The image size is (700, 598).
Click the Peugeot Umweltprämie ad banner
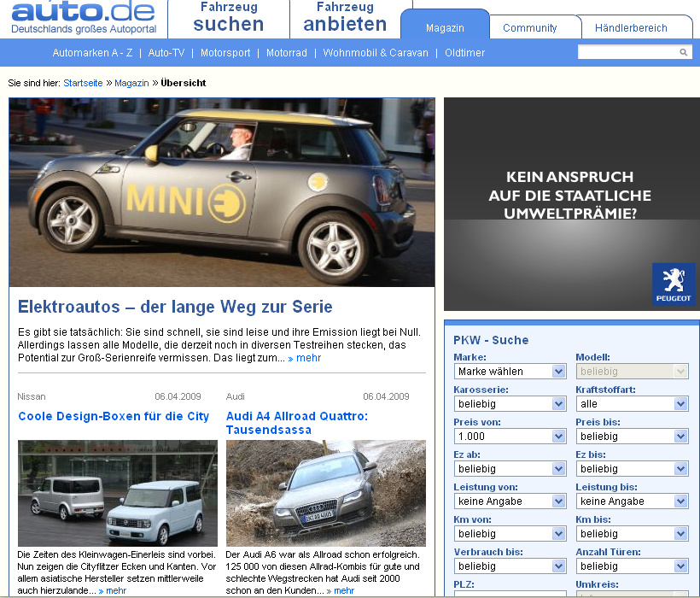[571, 204]
